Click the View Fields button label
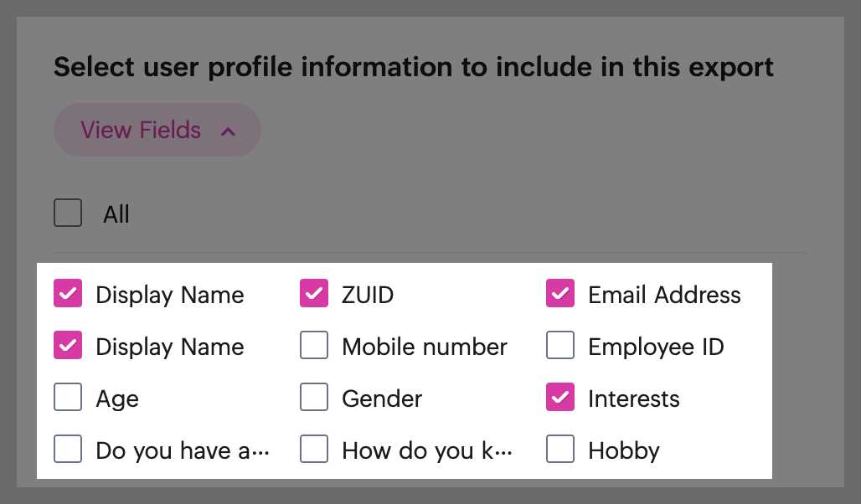 click(141, 131)
